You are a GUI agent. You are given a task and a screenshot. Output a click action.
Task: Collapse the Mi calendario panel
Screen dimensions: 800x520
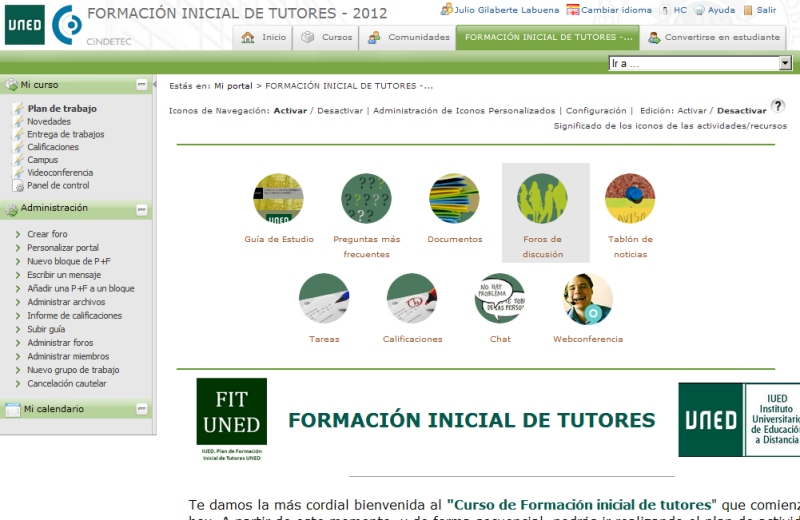click(142, 409)
